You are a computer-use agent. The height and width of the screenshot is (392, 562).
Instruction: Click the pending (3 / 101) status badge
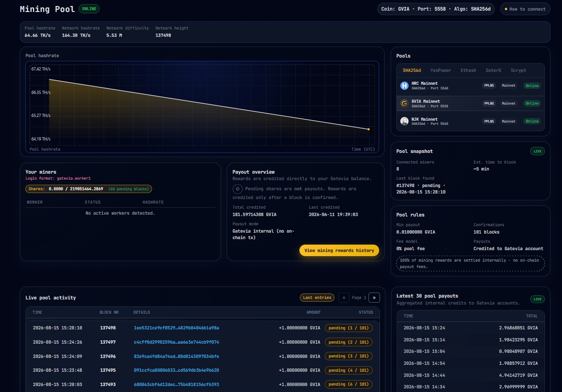[349, 356]
